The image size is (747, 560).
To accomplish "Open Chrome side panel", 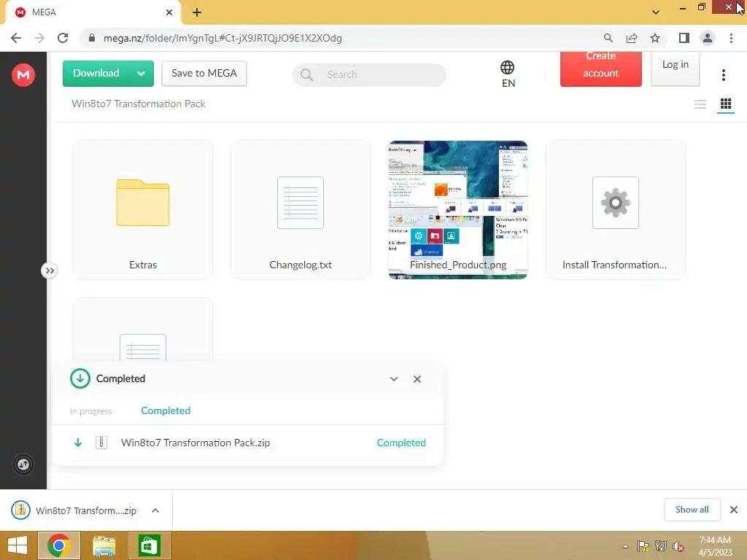I will [684, 38].
